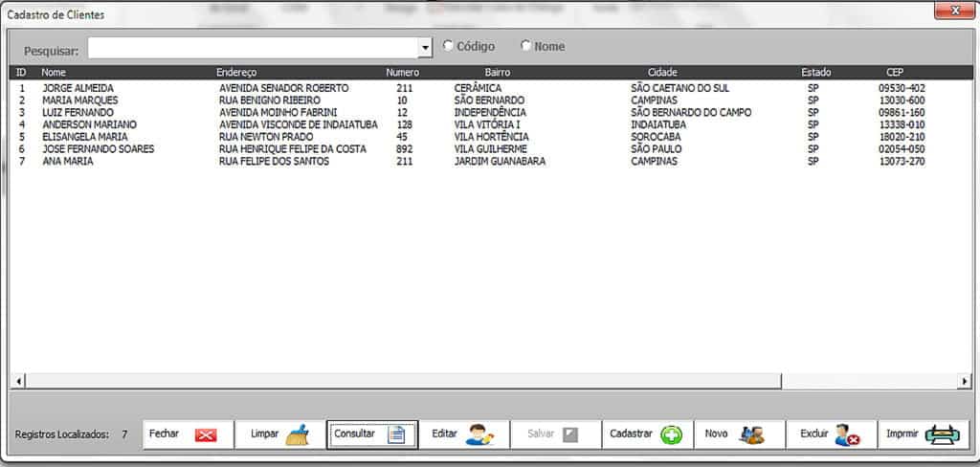Open the Pesquisar dropdown arrow
980x467 pixels.
click(425, 48)
